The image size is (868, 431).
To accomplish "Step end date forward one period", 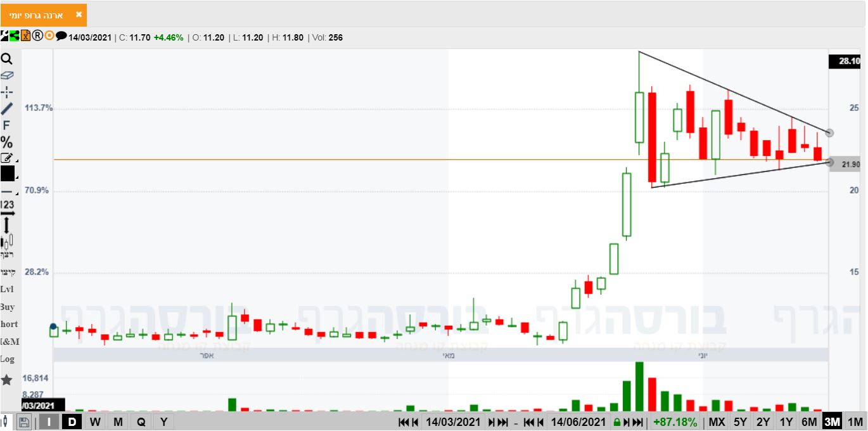I will click(x=627, y=423).
